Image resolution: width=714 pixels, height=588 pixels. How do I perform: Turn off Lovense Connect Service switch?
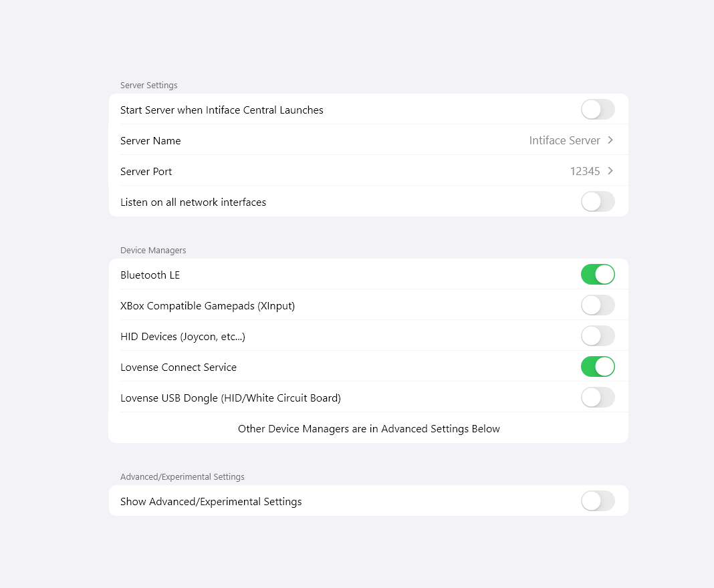point(598,367)
